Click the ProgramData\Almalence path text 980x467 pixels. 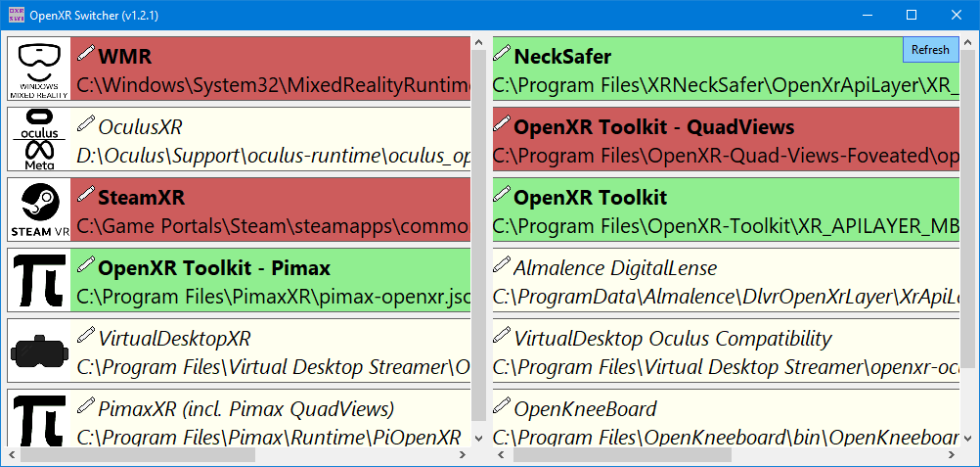click(726, 298)
